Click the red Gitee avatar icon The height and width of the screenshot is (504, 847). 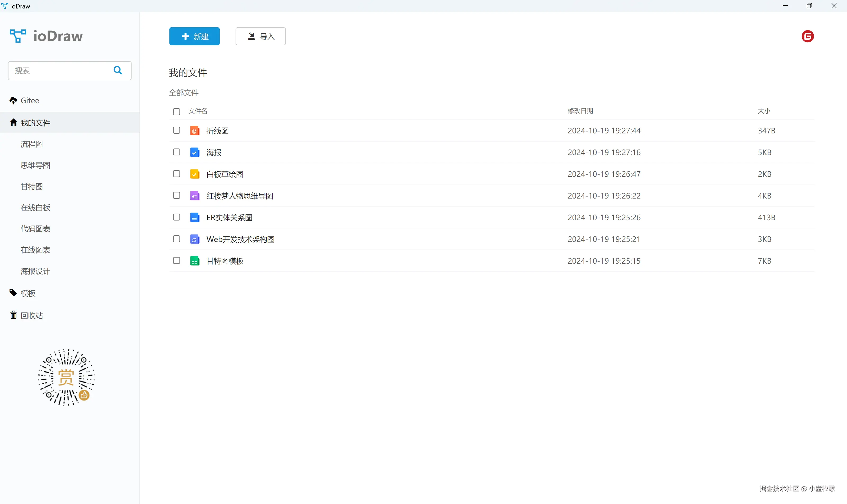807,36
